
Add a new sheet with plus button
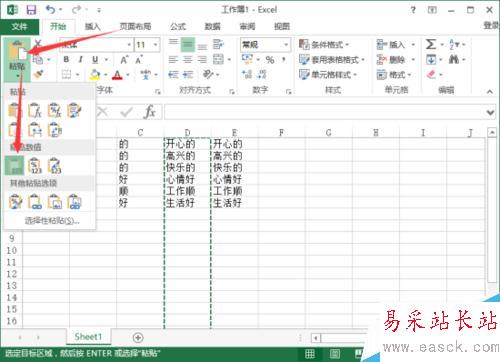138,337
